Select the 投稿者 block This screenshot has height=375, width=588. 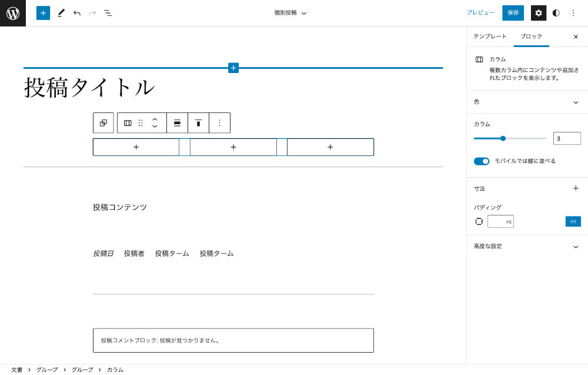pos(134,254)
